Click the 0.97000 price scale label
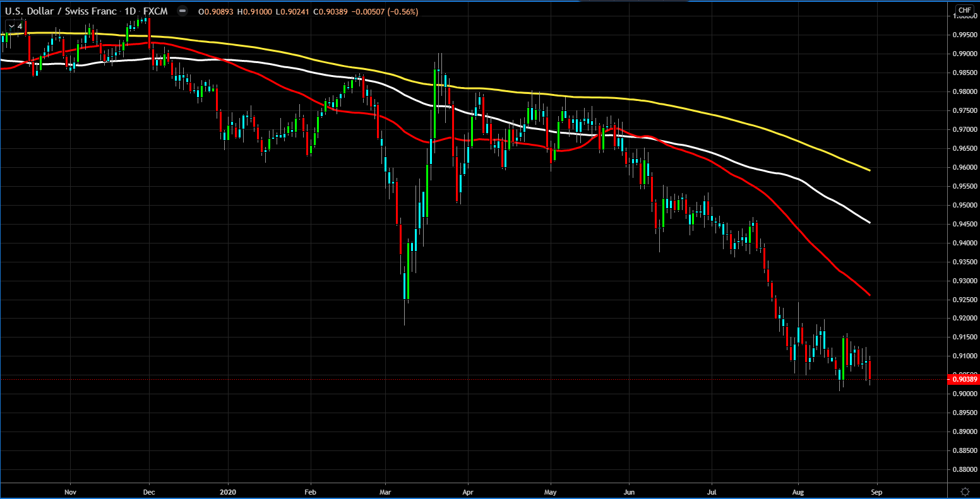The width and height of the screenshot is (980, 499). (x=965, y=130)
